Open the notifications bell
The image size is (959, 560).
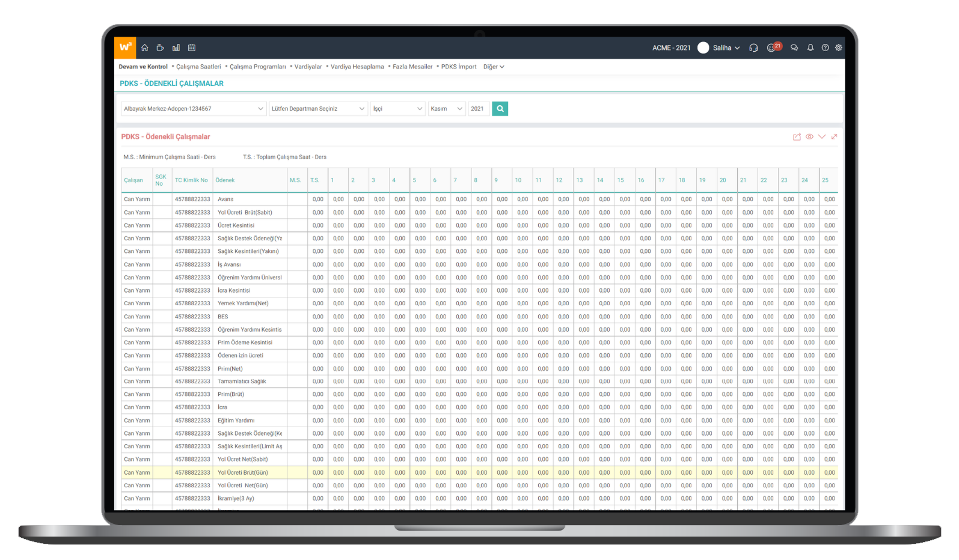click(810, 47)
